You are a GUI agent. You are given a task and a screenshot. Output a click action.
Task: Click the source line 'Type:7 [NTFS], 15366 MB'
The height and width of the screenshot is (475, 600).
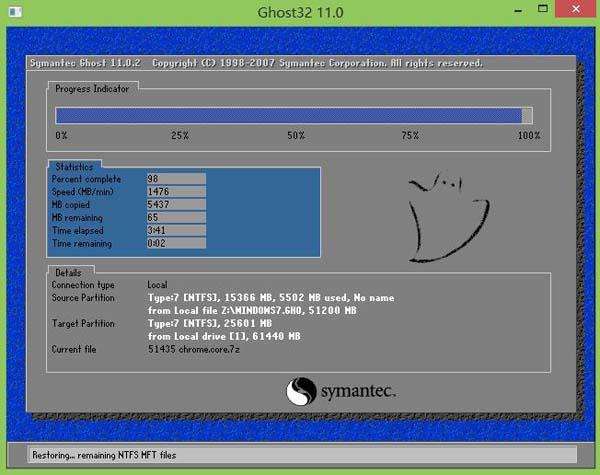click(x=271, y=298)
